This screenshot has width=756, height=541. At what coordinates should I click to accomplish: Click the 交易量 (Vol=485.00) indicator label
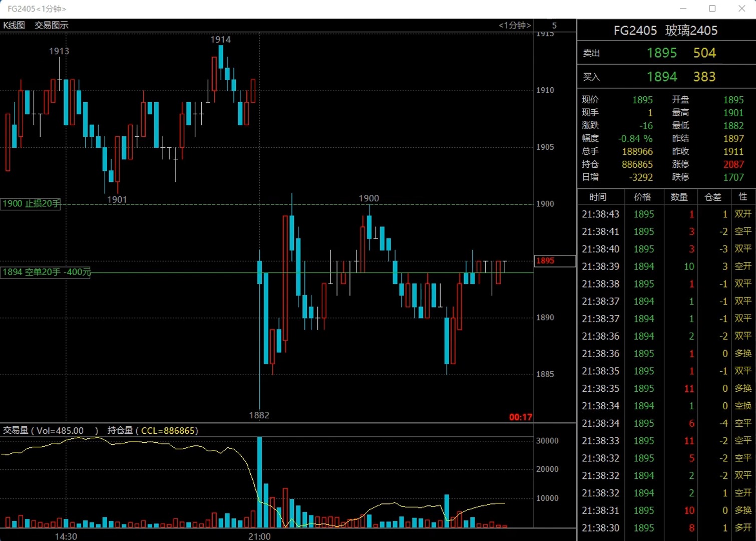click(51, 430)
